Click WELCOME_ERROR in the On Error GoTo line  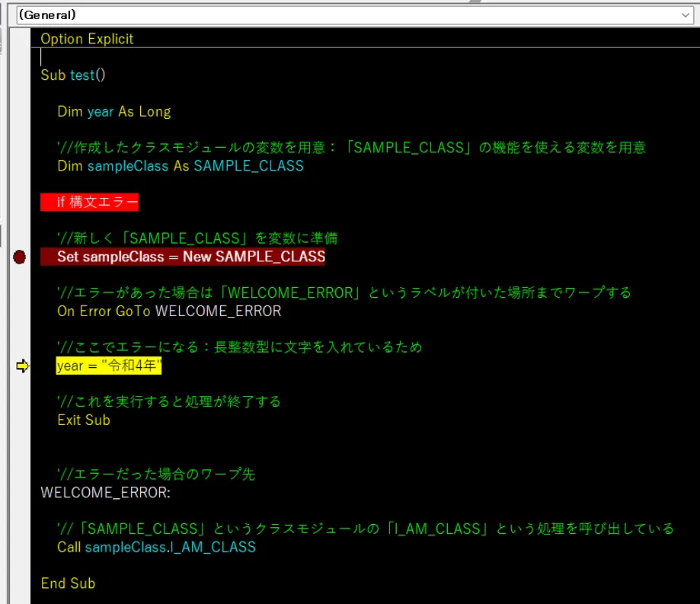coord(218,311)
